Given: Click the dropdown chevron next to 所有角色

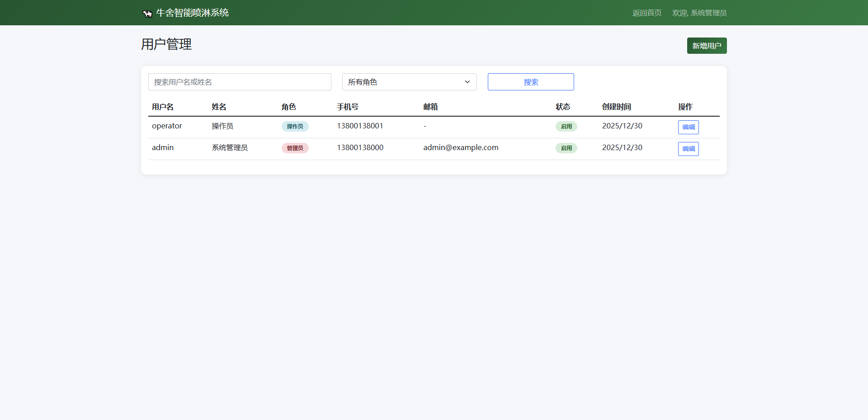Looking at the screenshot, I should (x=467, y=82).
